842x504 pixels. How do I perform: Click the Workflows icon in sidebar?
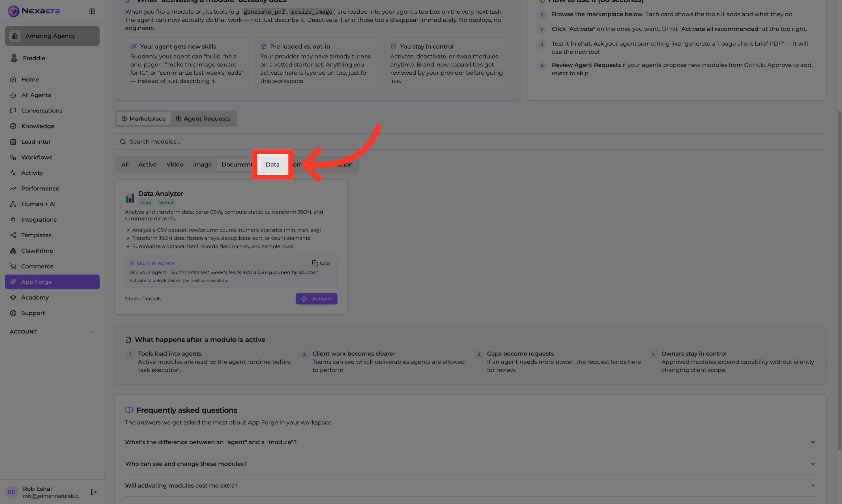[x=13, y=157]
